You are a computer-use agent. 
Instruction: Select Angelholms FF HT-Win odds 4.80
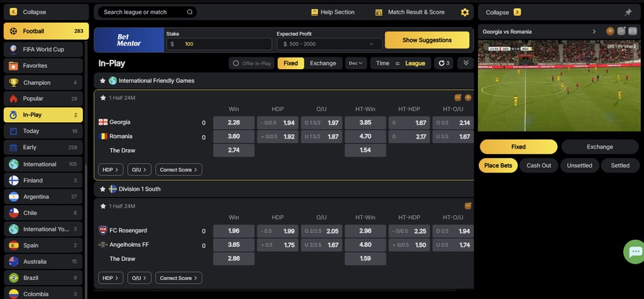365,245
